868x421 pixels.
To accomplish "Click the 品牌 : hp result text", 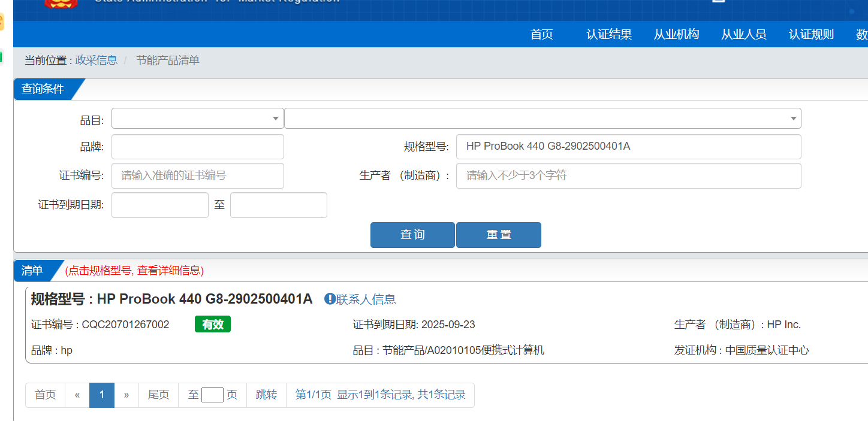I will tap(52, 350).
